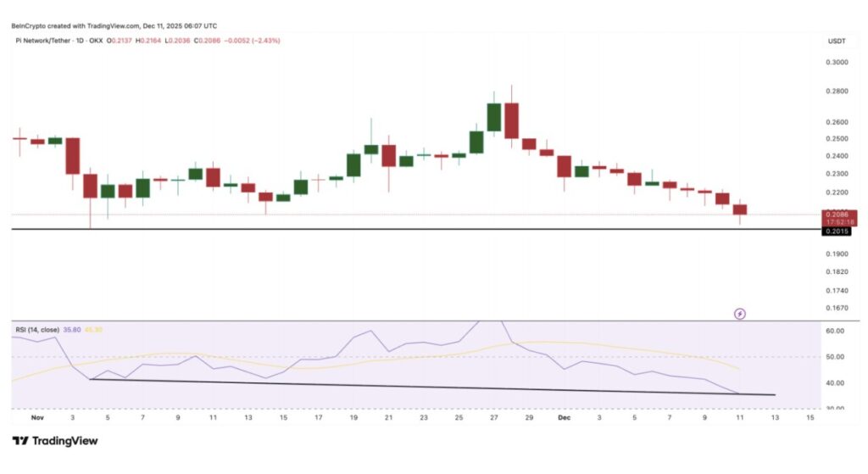
Task: Click the 0.3000 level on price scale
Action: coord(837,63)
